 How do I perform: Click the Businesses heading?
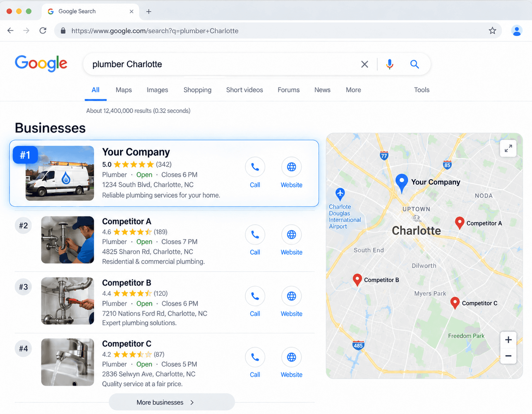(x=50, y=128)
